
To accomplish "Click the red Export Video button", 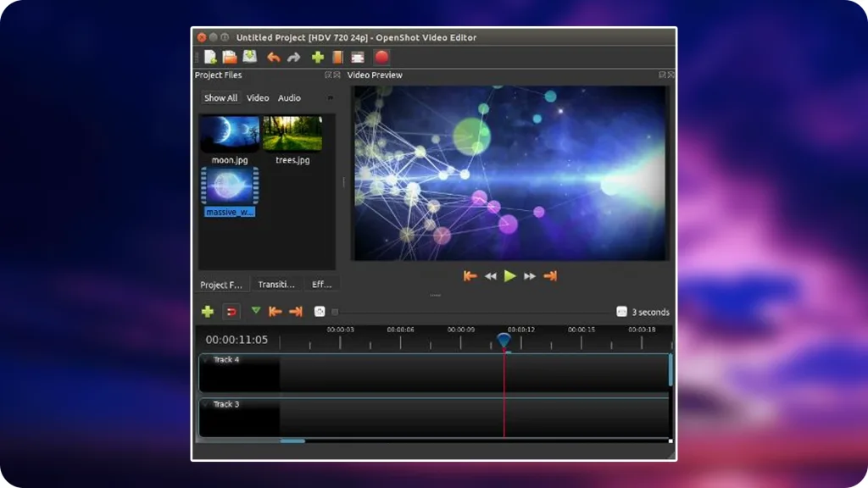I will 381,58.
